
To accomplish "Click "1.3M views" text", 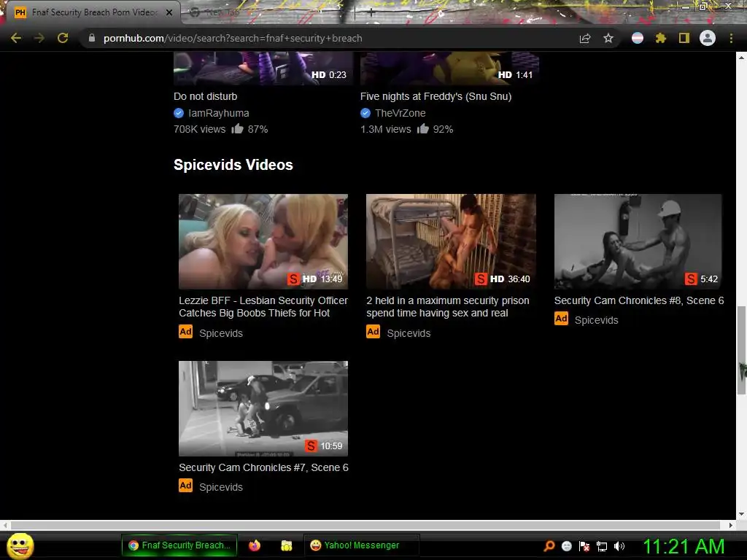I will (385, 129).
